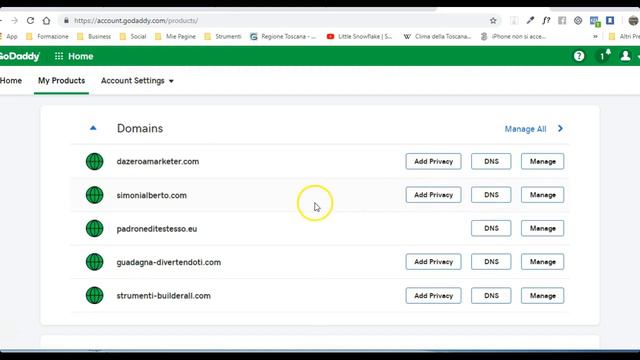Screen dimensions: 640x360
Task: Click the padroneditestesso.eu domain name
Action: [157, 229]
